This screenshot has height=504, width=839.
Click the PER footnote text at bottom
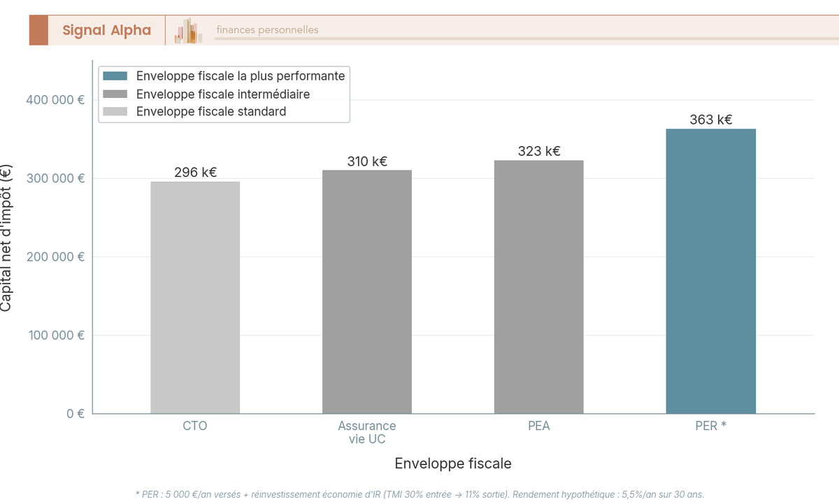tap(419, 494)
